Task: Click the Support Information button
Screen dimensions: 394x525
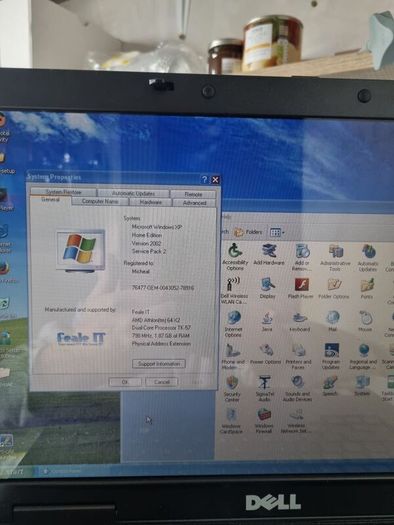Action: [x=159, y=364]
